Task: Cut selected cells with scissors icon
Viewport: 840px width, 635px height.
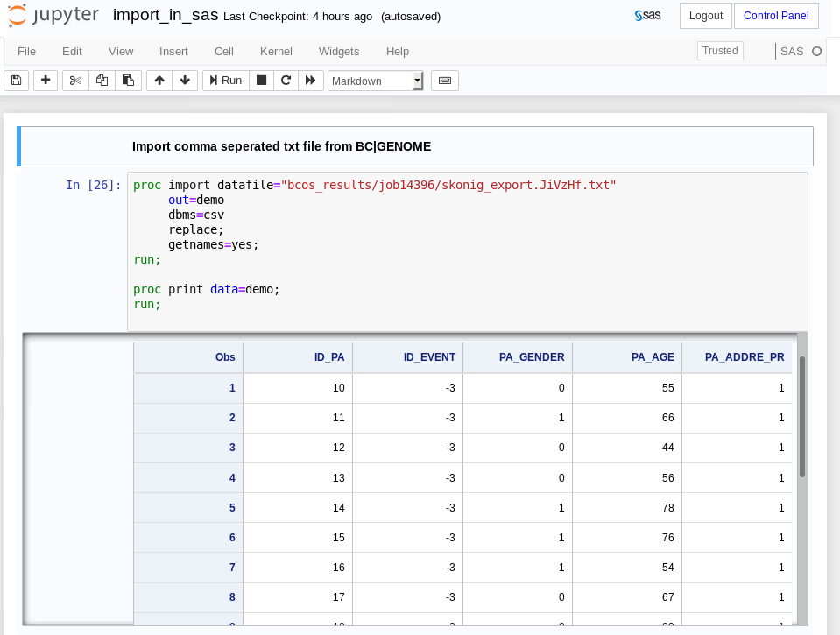Action: click(x=75, y=81)
